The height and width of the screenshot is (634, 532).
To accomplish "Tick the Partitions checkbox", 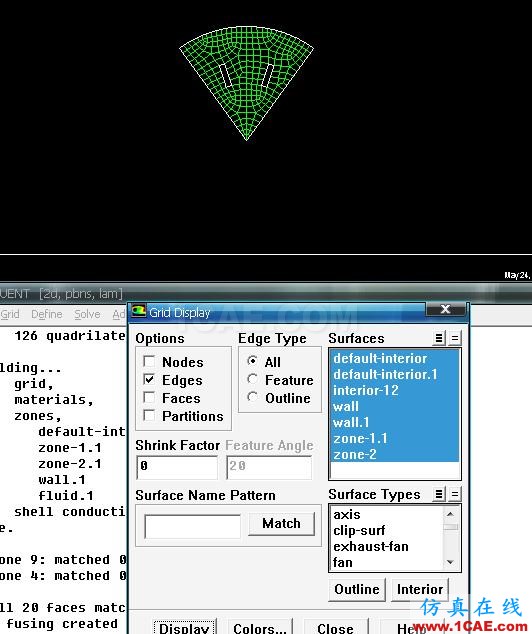I will [149, 416].
